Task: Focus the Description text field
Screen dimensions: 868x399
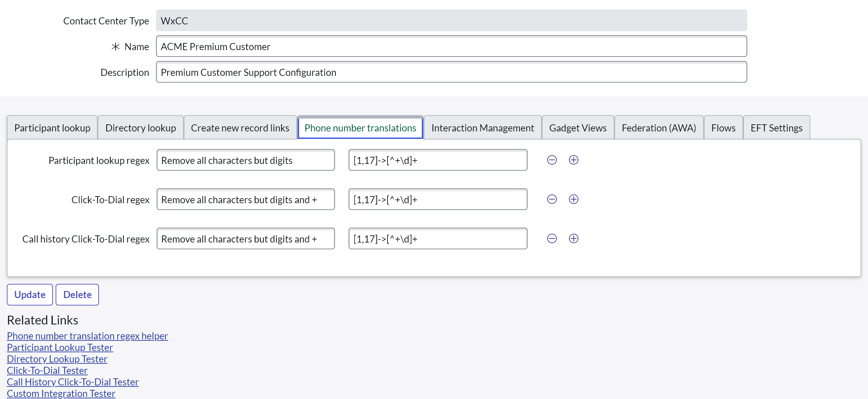Action: (451, 72)
